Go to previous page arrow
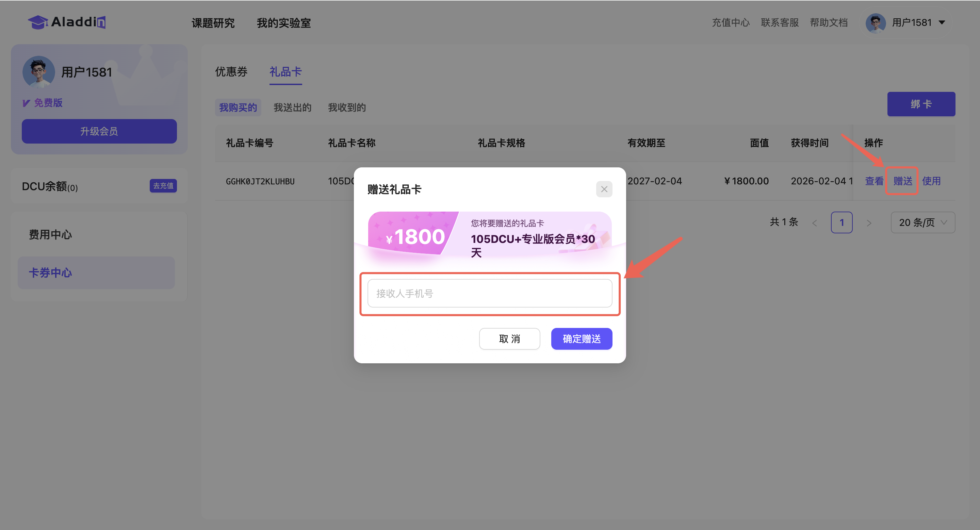Viewport: 980px width, 530px height. coord(815,223)
